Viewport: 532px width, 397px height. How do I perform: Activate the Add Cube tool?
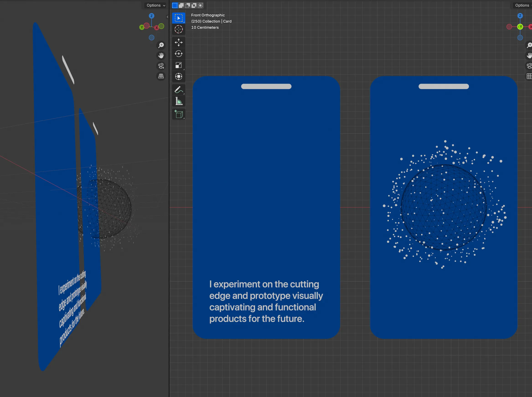click(x=178, y=114)
